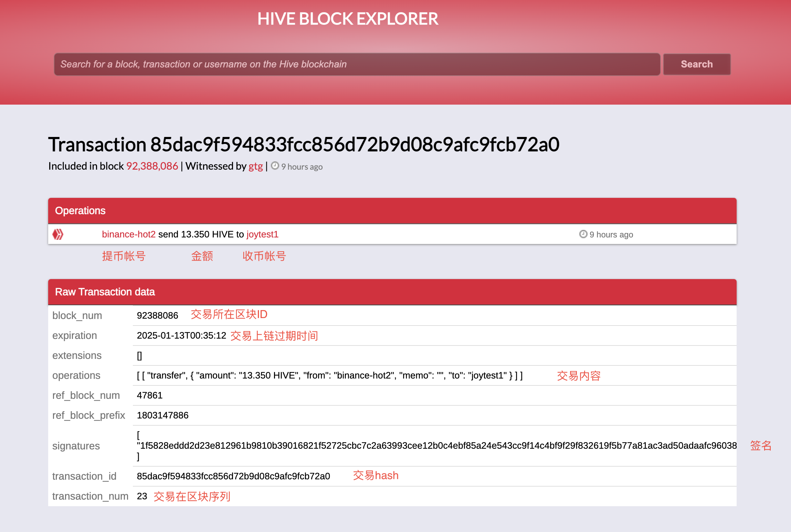Click the clock icon in the Operations row
This screenshot has height=532, width=791.
583,234
